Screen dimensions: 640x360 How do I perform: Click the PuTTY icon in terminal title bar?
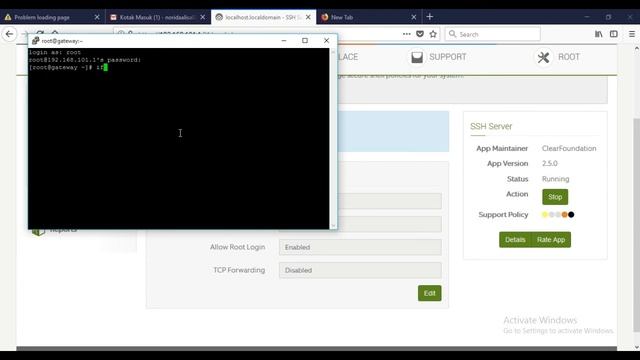point(36,41)
